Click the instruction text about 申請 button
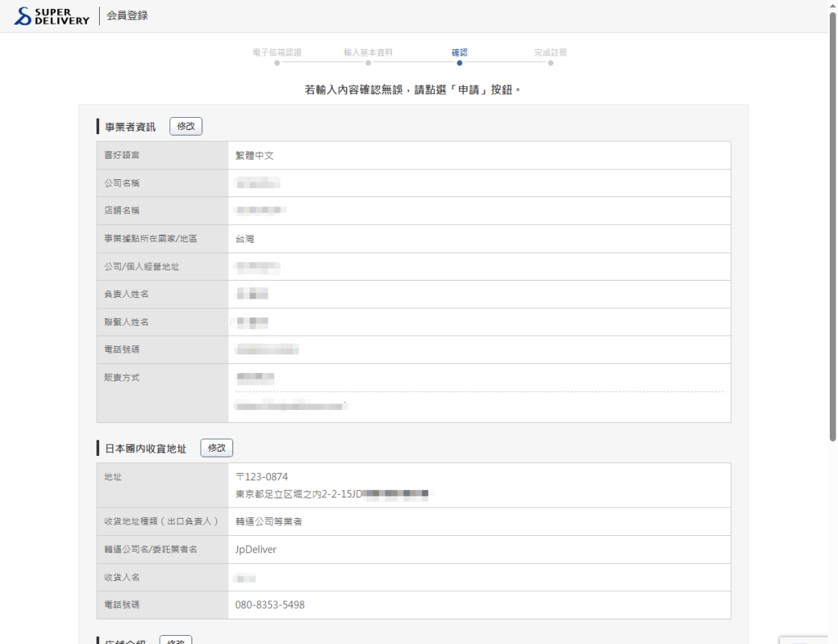Image resolution: width=838 pixels, height=644 pixels. click(413, 90)
